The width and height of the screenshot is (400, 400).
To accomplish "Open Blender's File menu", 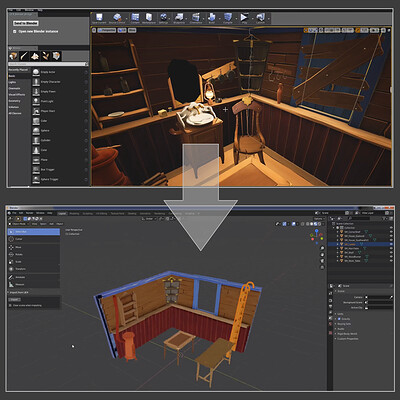I will pos(14,213).
